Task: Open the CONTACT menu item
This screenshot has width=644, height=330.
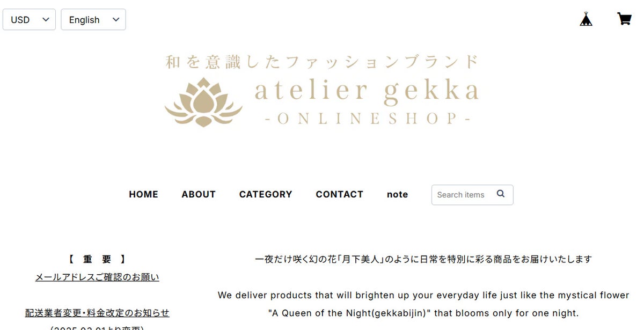Action: [x=339, y=194]
